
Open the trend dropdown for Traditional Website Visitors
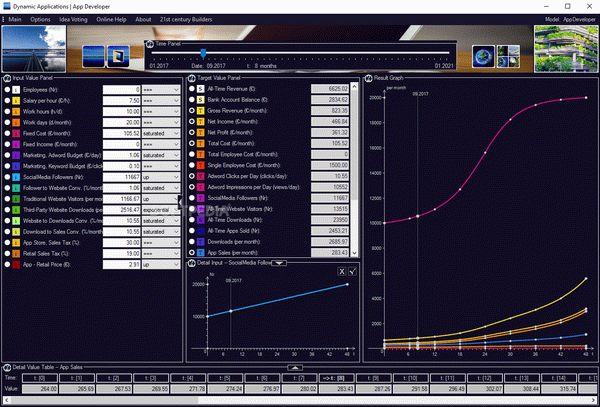coord(161,199)
